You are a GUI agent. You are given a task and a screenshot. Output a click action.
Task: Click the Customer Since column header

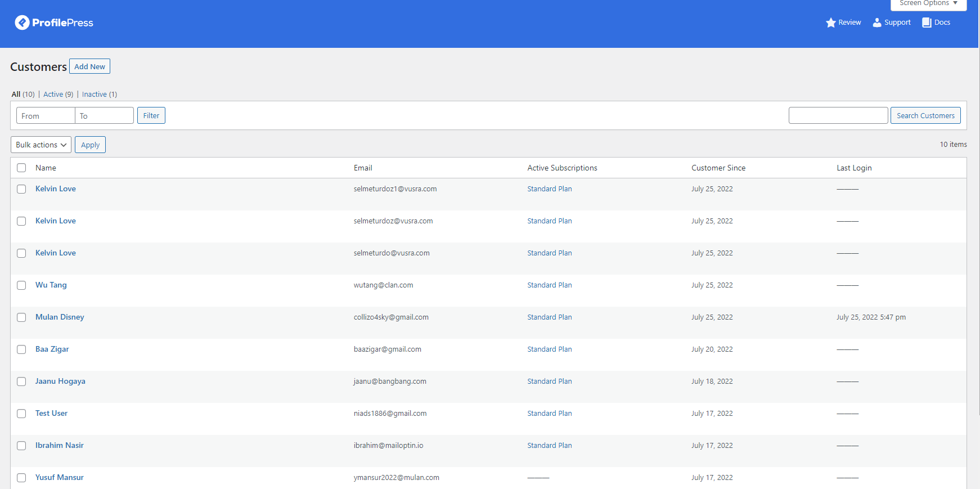point(718,168)
